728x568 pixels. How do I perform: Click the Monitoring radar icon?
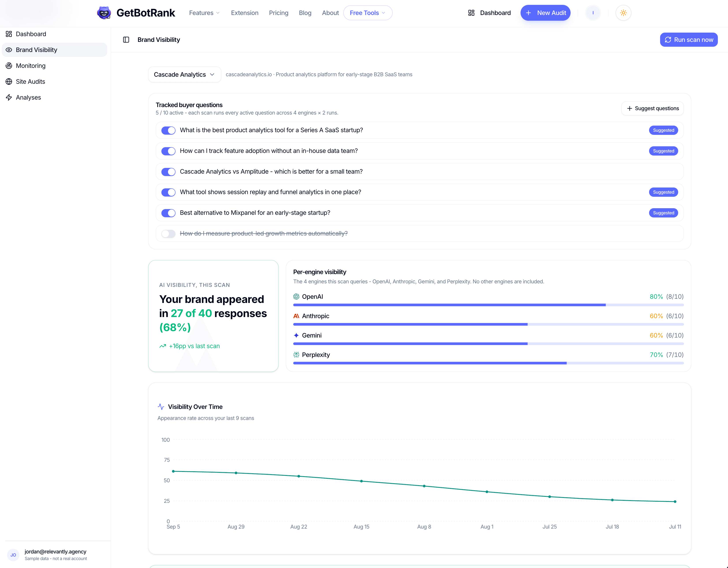click(9, 66)
